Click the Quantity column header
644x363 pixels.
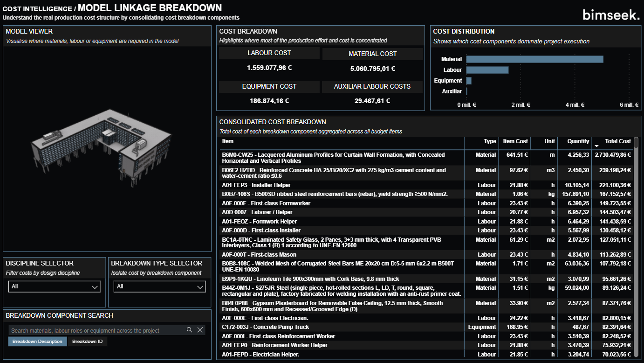[x=578, y=141]
